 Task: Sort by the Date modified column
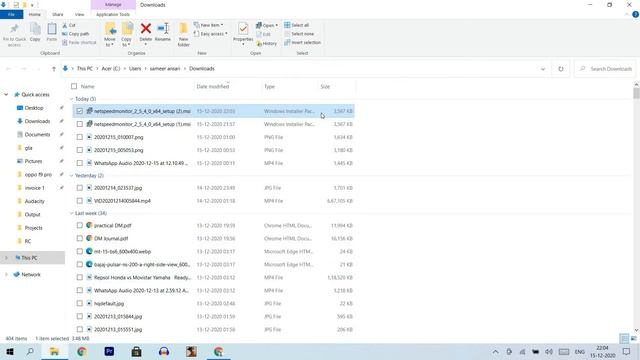pyautogui.click(x=213, y=87)
